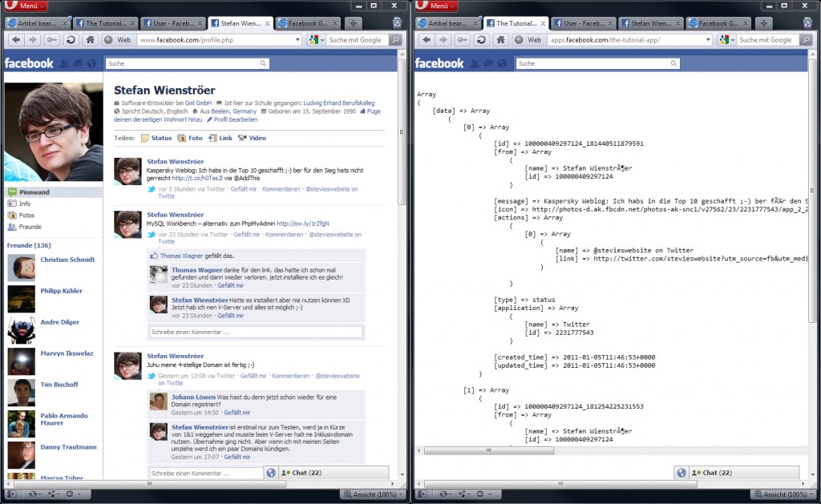Select 'Facebook G...' tab in left window
This screenshot has width=821, height=504.
pyautogui.click(x=308, y=23)
